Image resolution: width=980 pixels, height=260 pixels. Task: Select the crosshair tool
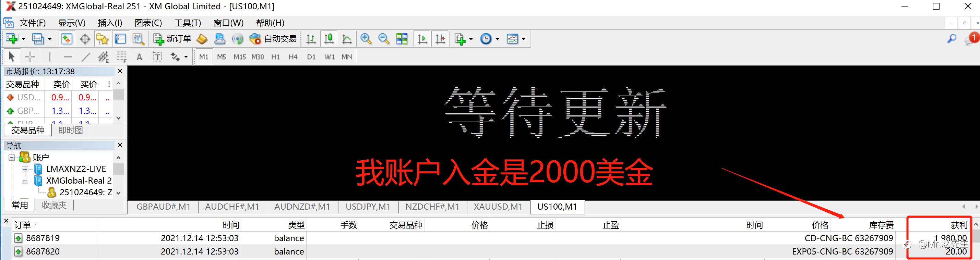[30, 57]
